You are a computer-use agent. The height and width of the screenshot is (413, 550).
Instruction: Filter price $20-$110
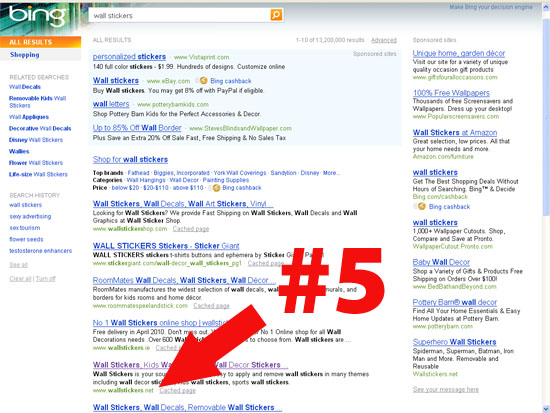coord(156,188)
